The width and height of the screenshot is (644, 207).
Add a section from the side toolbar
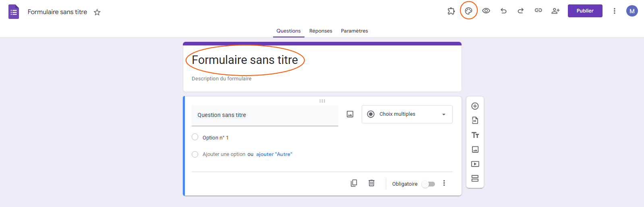(x=475, y=178)
